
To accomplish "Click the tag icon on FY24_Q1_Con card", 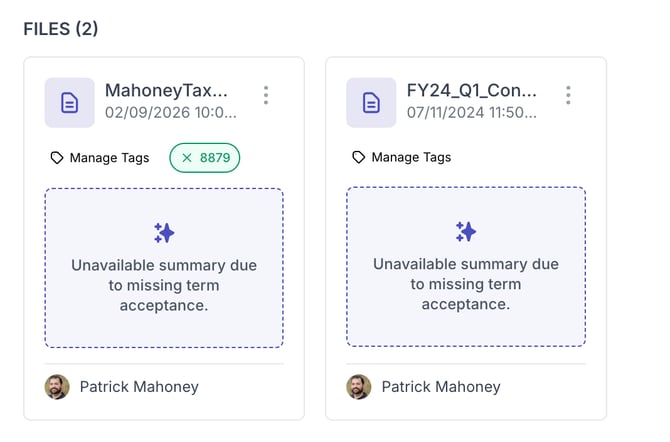I will coord(359,157).
